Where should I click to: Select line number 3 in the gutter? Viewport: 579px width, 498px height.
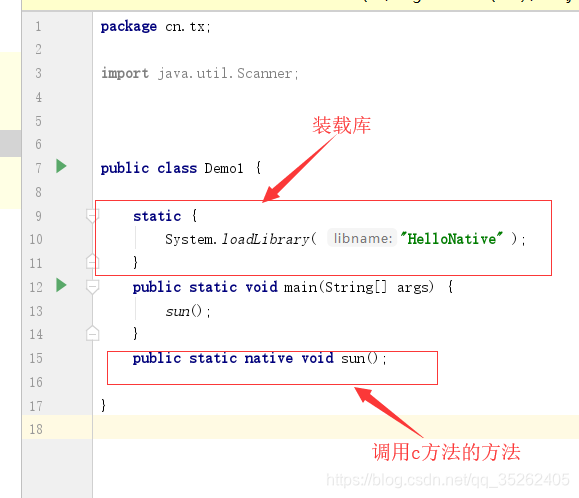(x=38, y=73)
